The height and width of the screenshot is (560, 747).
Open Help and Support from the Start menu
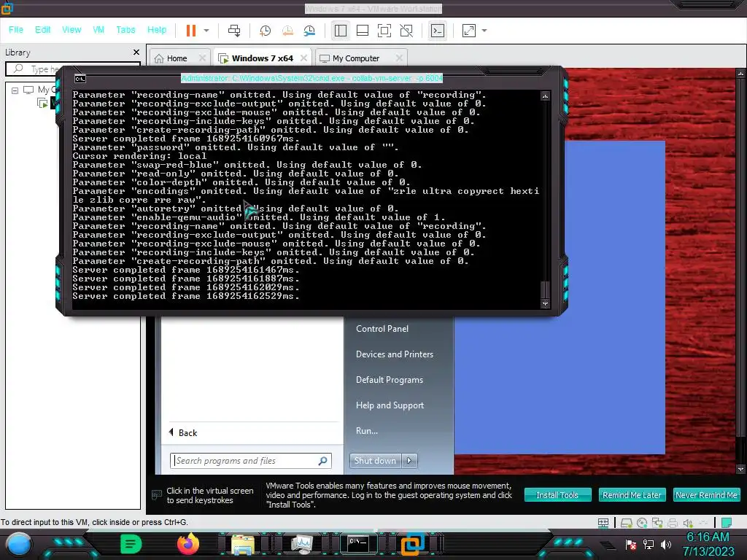(x=390, y=405)
